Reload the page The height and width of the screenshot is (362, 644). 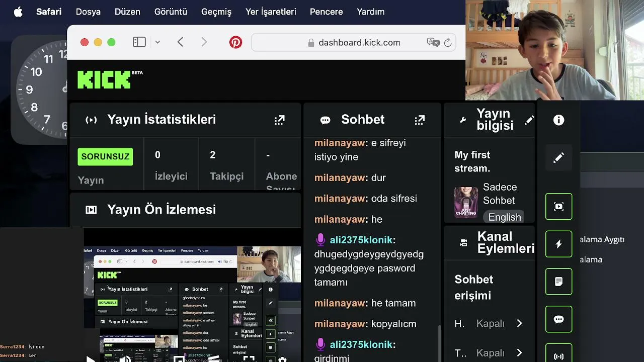(x=448, y=43)
